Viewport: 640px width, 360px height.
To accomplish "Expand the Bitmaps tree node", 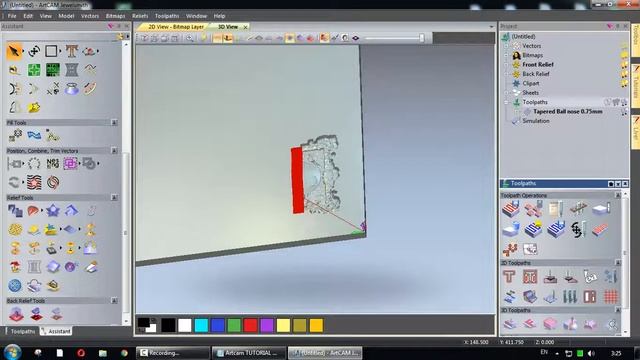I will [x=507, y=55].
